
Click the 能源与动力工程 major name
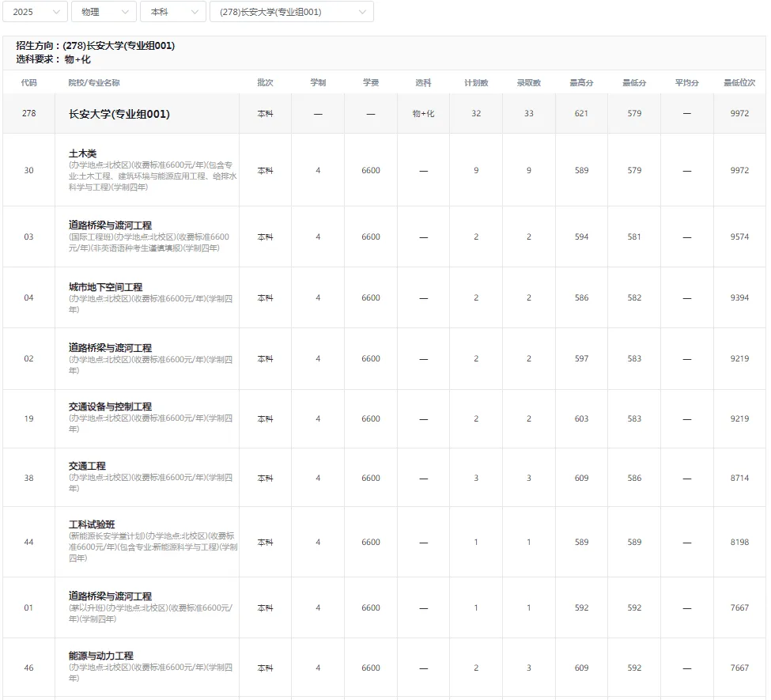pyautogui.click(x=100, y=656)
